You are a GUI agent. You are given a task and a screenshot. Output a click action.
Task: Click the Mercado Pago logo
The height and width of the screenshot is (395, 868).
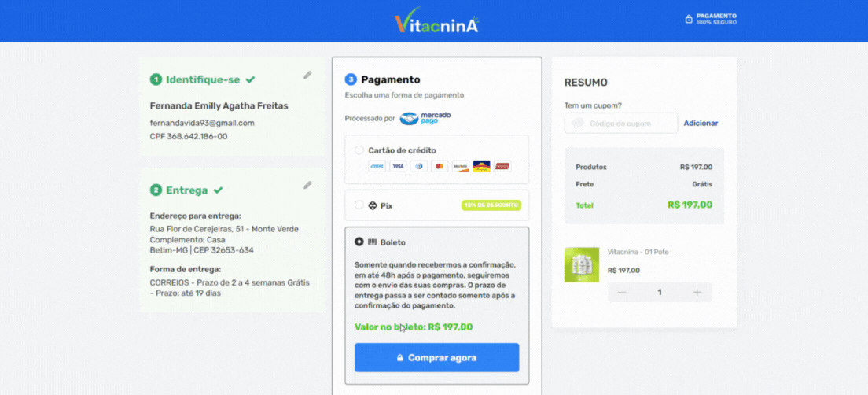click(x=425, y=118)
